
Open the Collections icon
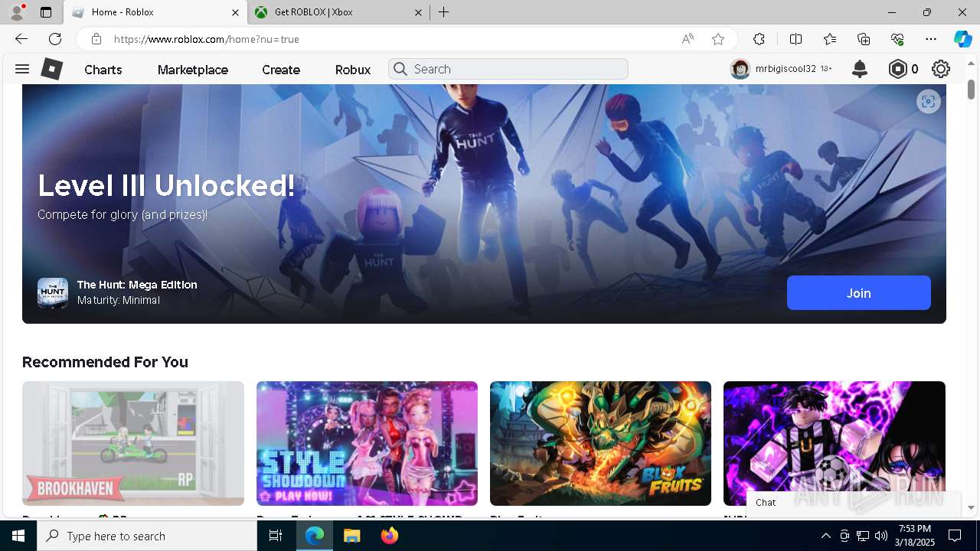[x=864, y=39]
